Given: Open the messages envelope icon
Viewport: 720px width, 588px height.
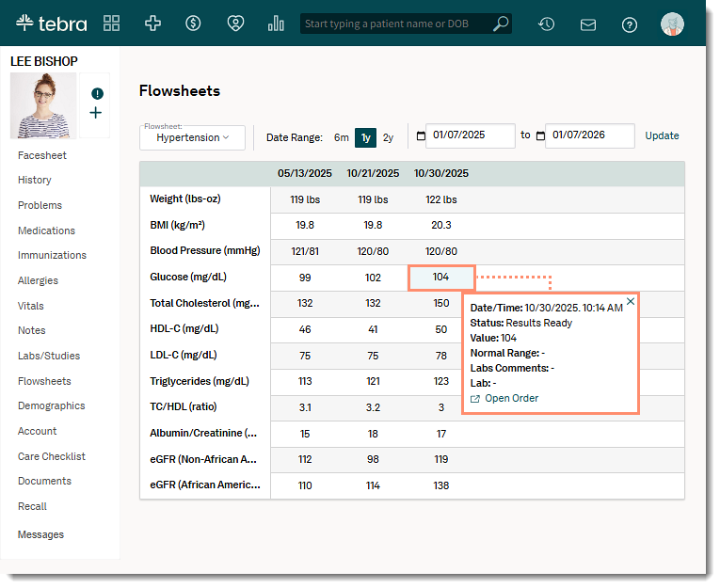Looking at the screenshot, I should [588, 24].
